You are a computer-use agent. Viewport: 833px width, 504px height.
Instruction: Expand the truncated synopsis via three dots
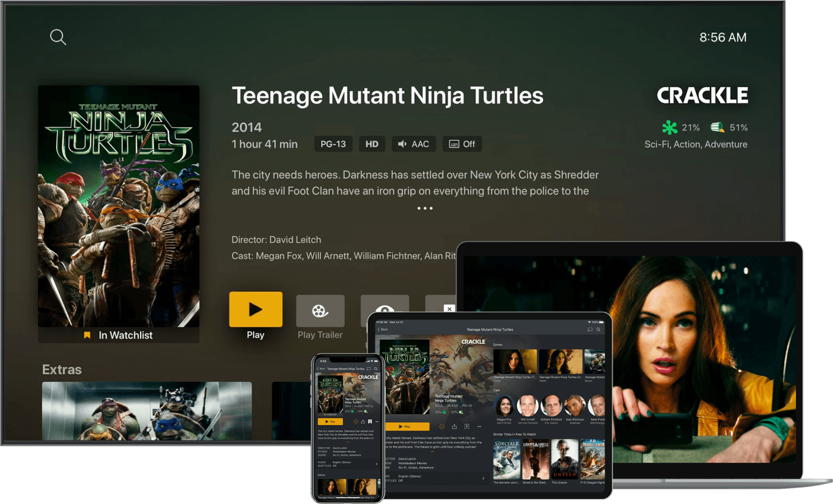tap(425, 208)
